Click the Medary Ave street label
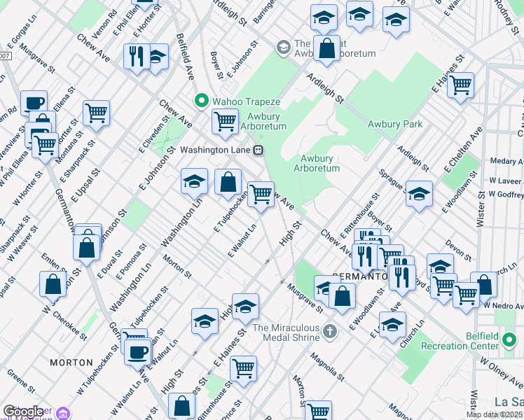 coord(506,161)
